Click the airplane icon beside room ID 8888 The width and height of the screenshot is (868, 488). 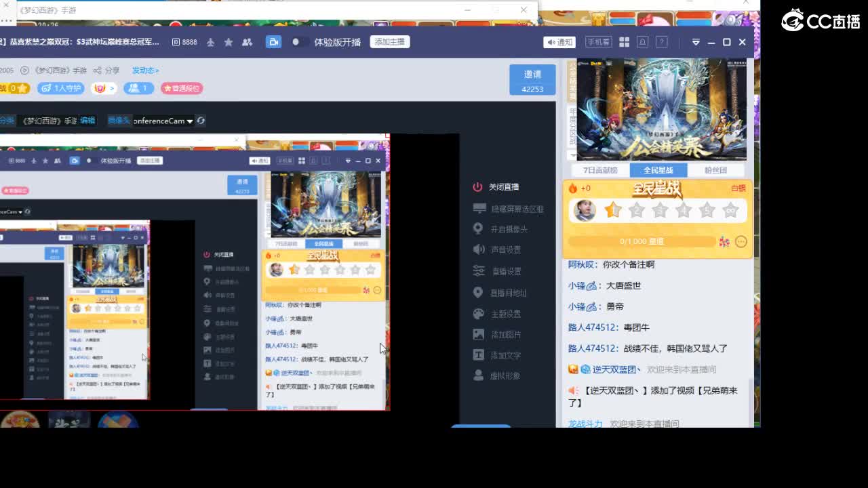(x=210, y=42)
